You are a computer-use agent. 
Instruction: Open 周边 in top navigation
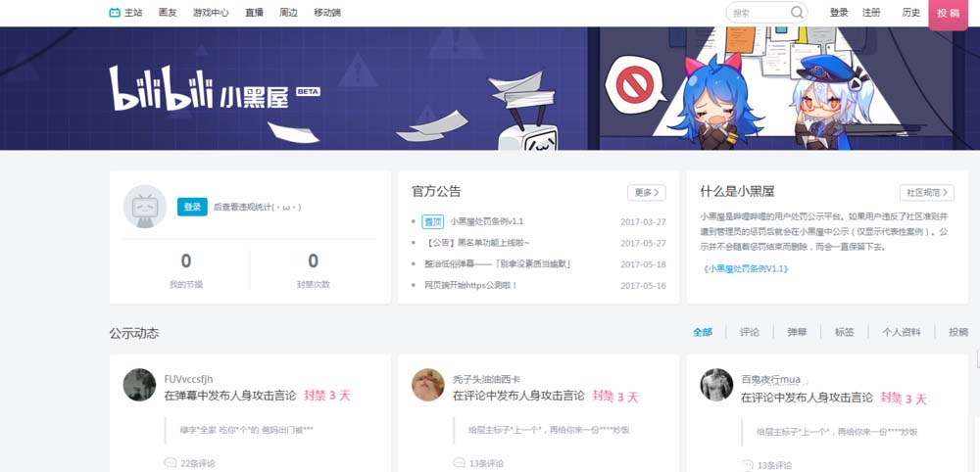pos(289,13)
